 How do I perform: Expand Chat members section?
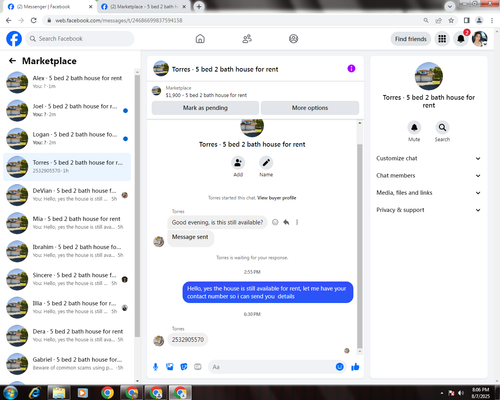[428, 175]
